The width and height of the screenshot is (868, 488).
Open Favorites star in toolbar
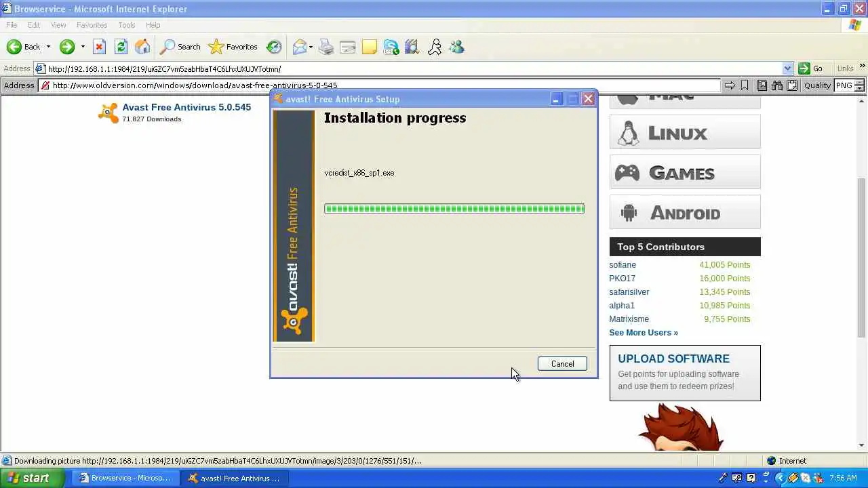click(x=233, y=47)
